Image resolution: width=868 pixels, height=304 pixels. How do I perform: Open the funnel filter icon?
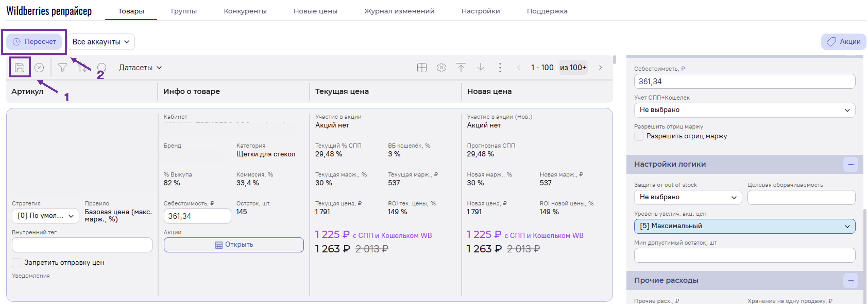point(62,68)
